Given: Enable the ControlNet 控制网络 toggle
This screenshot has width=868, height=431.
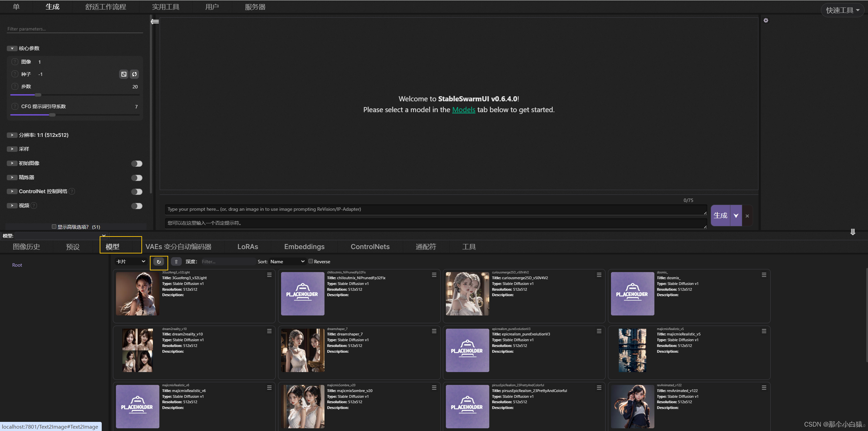Looking at the screenshot, I should tap(137, 192).
